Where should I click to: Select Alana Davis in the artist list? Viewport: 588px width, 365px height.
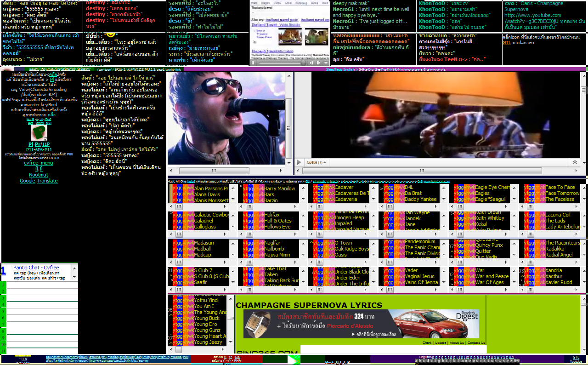[207, 194]
